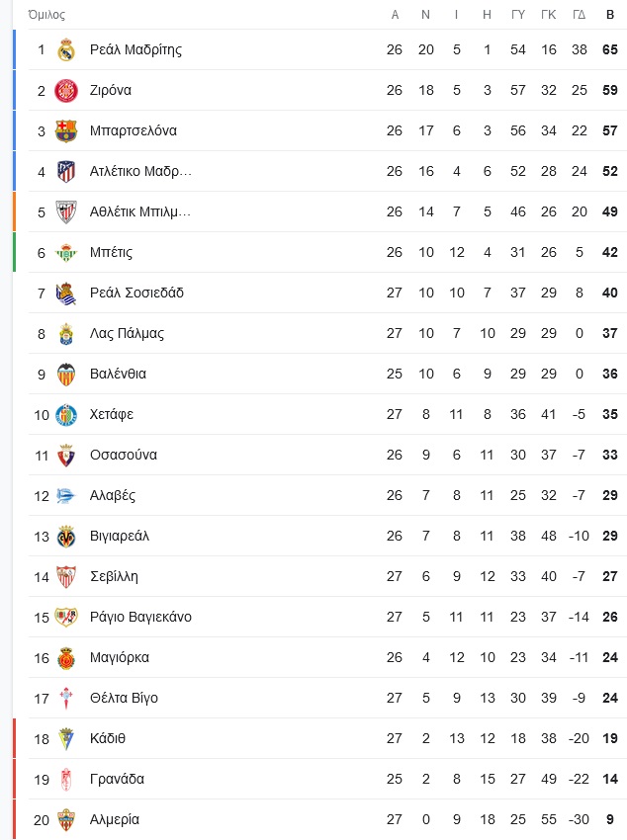Click the Real Madrid crest icon
The image size is (627, 840).
[x=66, y=49]
